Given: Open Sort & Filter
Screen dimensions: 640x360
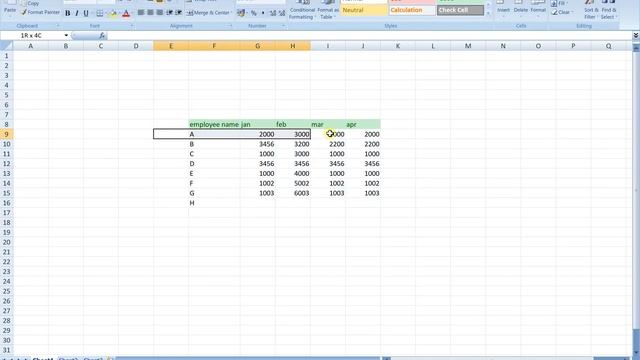Looking at the screenshot, I should click(591, 10).
